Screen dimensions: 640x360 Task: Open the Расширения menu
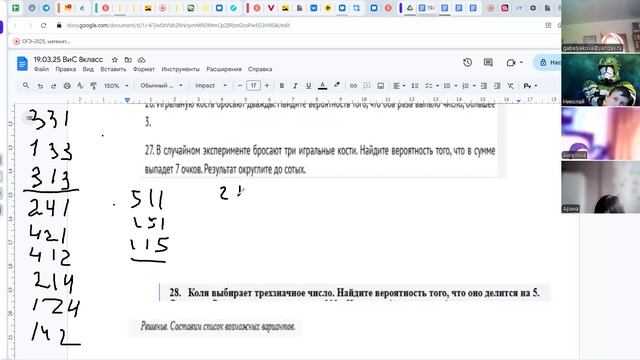[x=224, y=69]
